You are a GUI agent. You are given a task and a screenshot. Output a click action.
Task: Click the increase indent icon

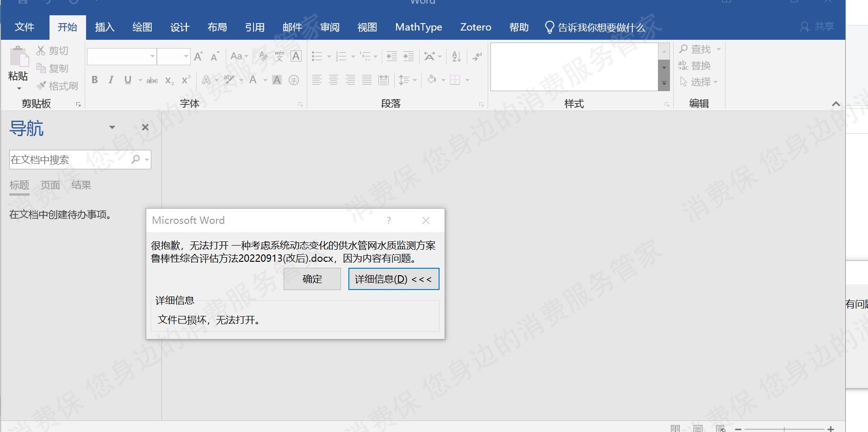coord(409,56)
